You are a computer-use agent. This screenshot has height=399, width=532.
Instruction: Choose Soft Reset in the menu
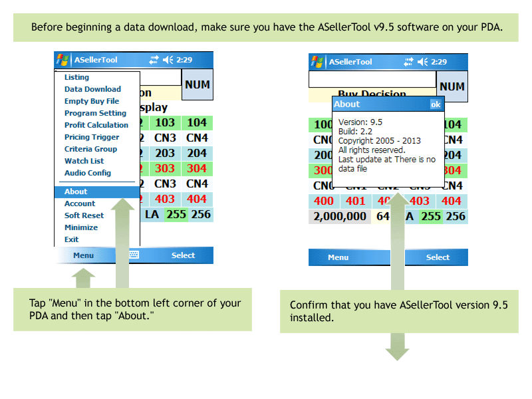pyautogui.click(x=84, y=215)
